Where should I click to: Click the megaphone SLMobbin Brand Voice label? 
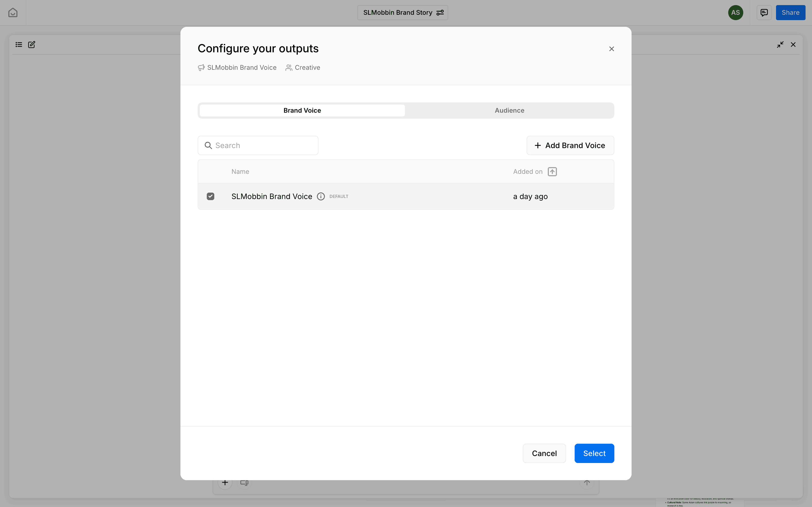[237, 68]
